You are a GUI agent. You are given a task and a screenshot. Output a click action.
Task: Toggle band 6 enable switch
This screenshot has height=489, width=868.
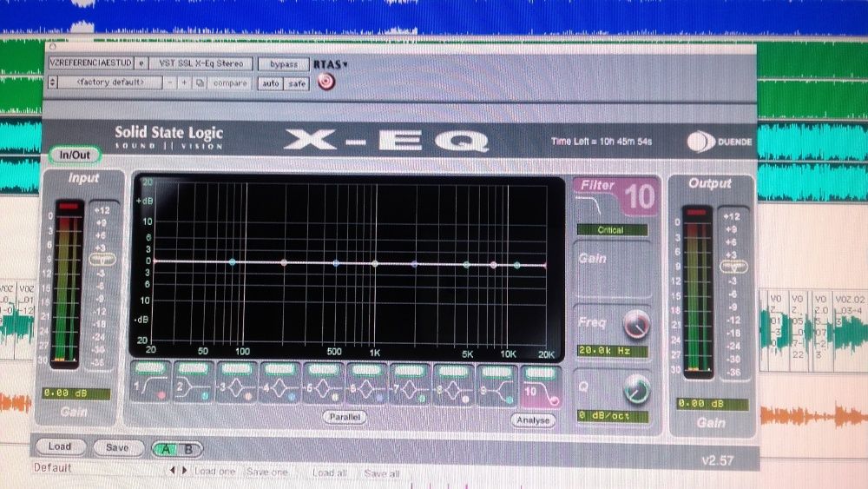[x=366, y=370]
